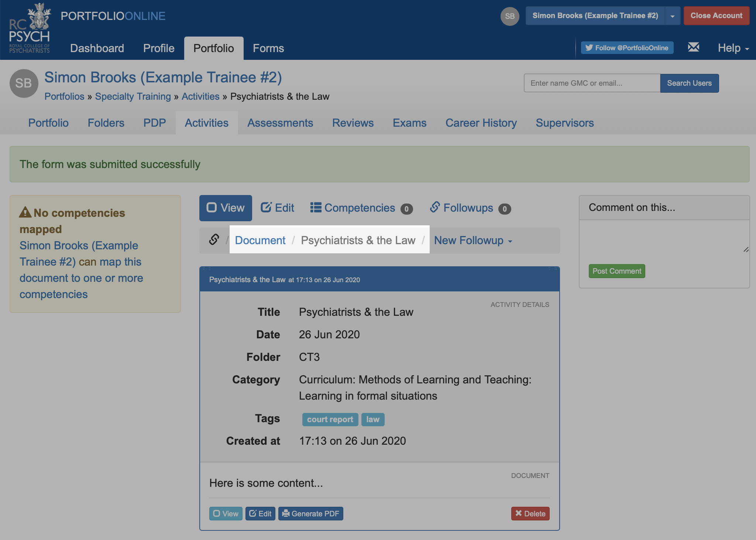Click the SB avatar in top bar
This screenshot has height=540, width=756.
coord(509,16)
